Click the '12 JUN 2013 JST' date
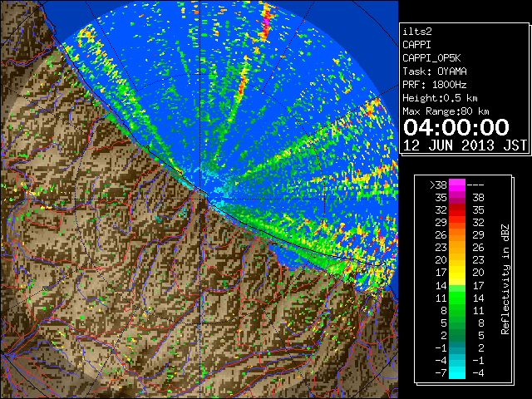Image resolution: width=532 pixels, height=399 pixels. (465, 145)
